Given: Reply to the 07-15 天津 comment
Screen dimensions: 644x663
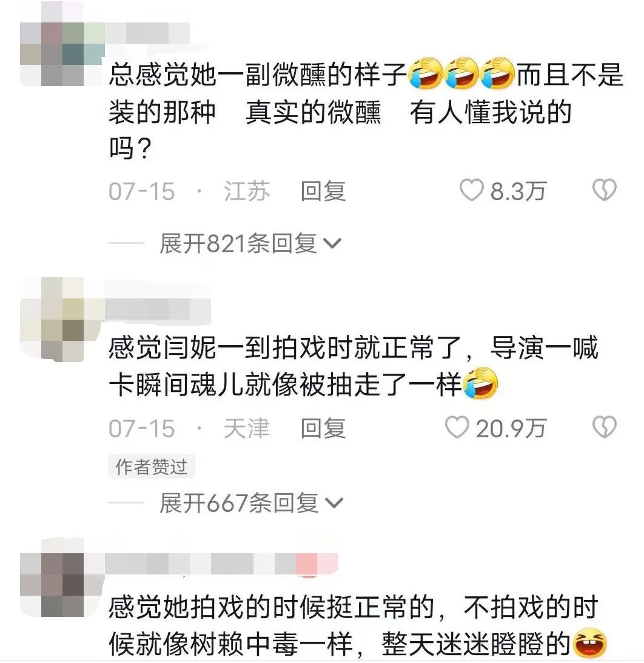Looking at the screenshot, I should pyautogui.click(x=323, y=428).
